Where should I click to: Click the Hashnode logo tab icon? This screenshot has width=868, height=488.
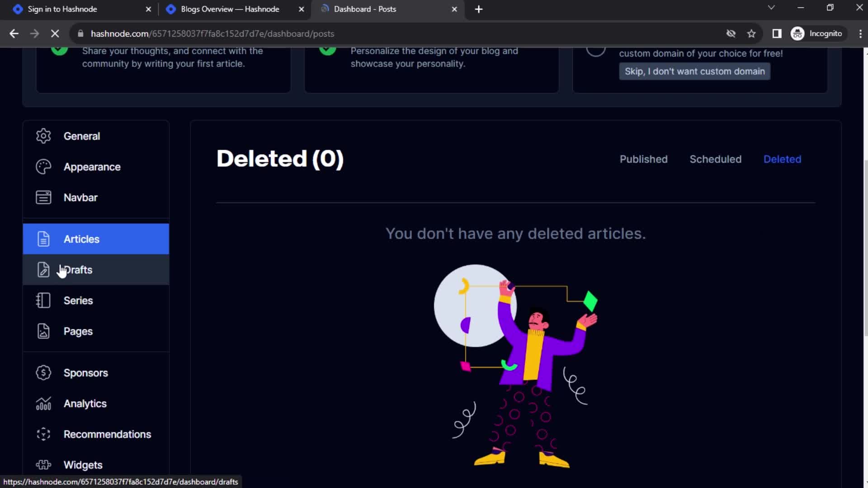pyautogui.click(x=18, y=9)
